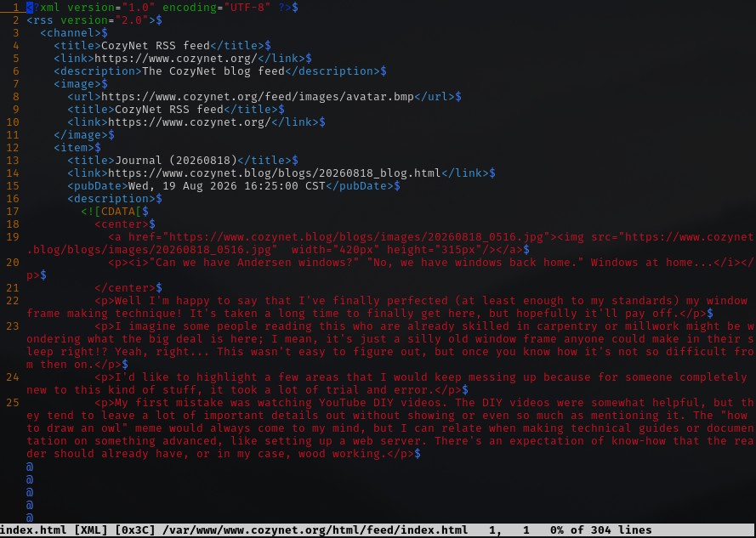Screen dimensions: 756x538
Task: Click the avatar.bmp URL on line 8
Action: coord(258,97)
